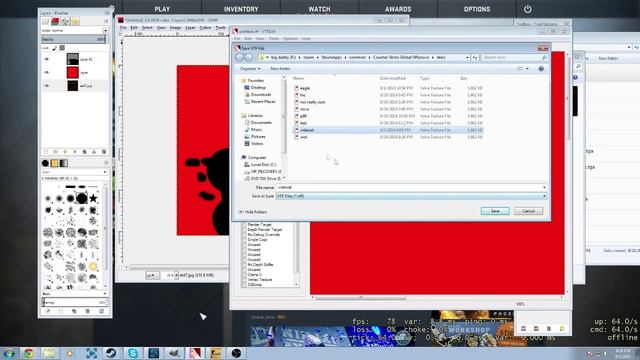The image size is (640, 360).
Task: Toggle lock alpha channel icon in Layers
Action: (62, 48)
